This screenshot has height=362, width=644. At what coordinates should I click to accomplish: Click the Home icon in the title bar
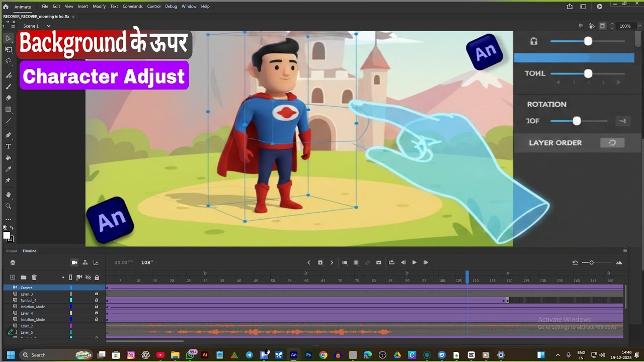[6, 7]
